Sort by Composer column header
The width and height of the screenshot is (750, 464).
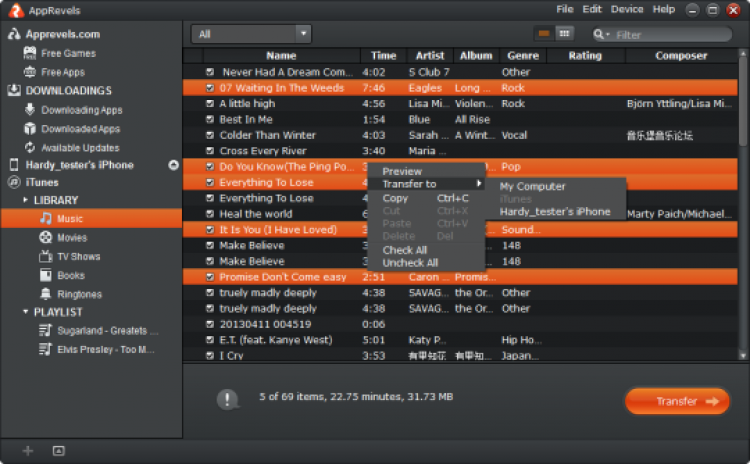[x=681, y=55]
